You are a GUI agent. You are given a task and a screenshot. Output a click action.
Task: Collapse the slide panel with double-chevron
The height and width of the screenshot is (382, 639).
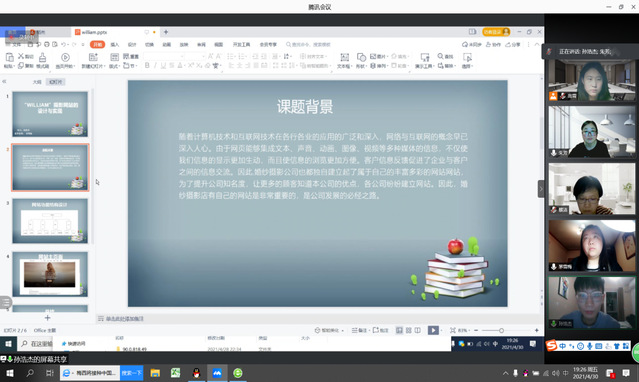pyautogui.click(x=4, y=82)
